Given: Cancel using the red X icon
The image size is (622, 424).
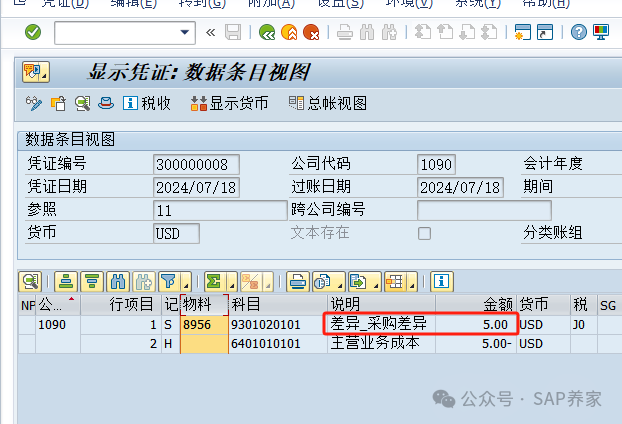Looking at the screenshot, I should (311, 32).
